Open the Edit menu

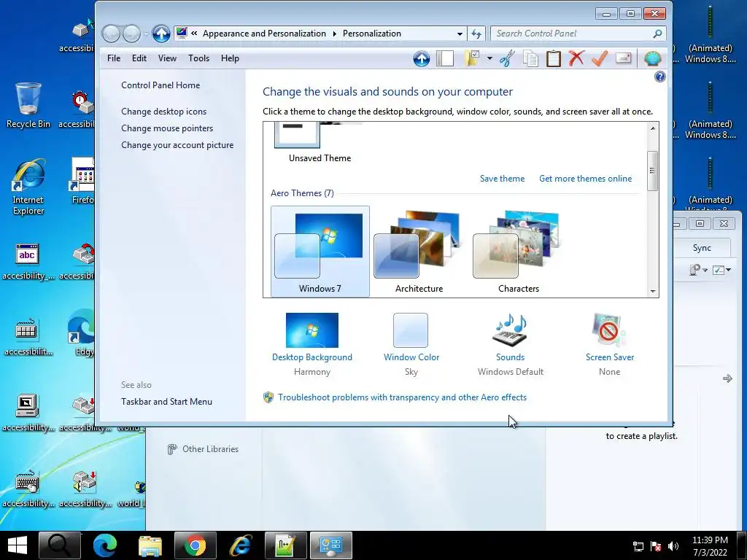coord(139,58)
